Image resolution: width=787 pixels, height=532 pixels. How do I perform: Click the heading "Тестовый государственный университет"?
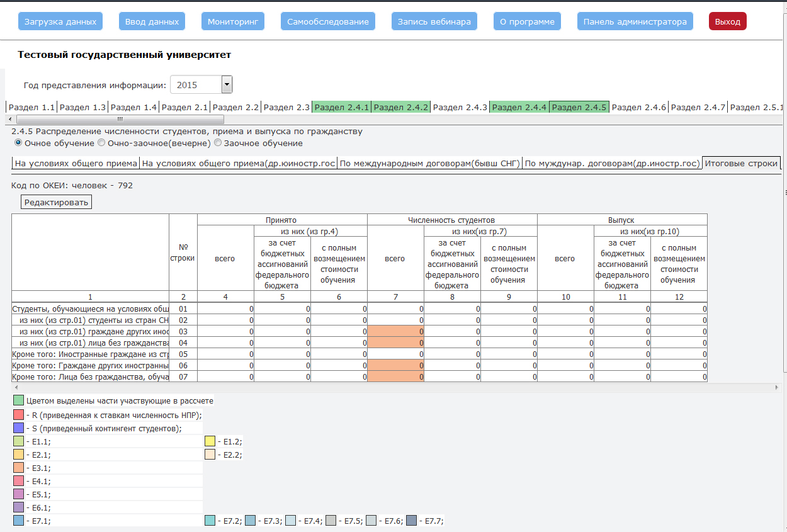[125, 55]
